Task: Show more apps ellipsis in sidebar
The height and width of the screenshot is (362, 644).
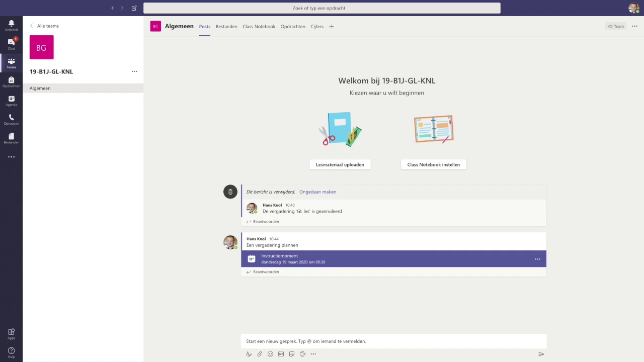Action: pyautogui.click(x=11, y=157)
